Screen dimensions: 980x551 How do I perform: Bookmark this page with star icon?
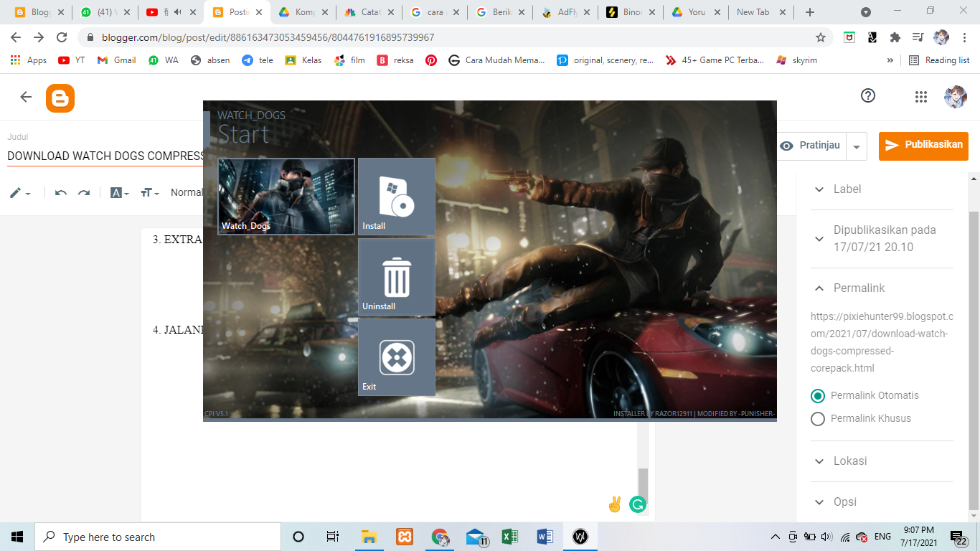pos(821,37)
